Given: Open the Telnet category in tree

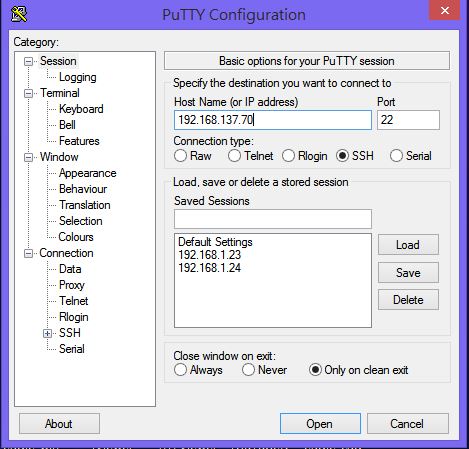Looking at the screenshot, I should (x=73, y=301).
